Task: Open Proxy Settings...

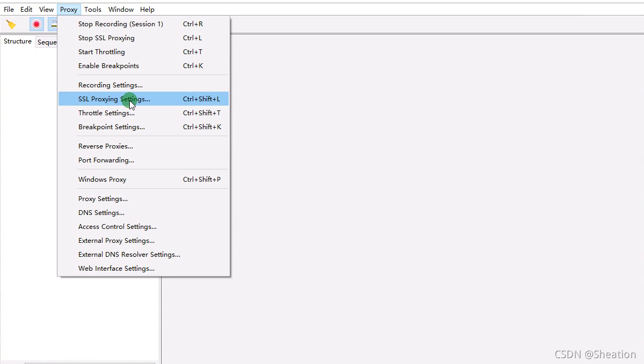Action: (x=144, y=199)
